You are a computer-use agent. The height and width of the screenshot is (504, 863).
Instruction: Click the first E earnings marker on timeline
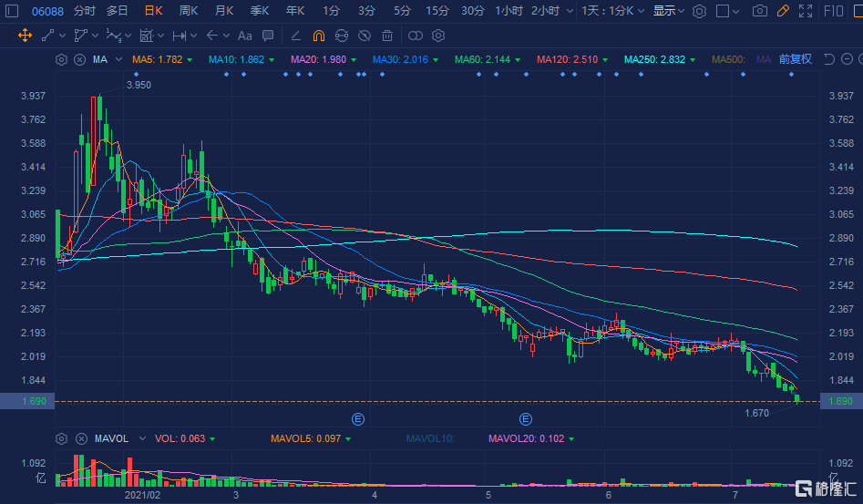click(358, 419)
